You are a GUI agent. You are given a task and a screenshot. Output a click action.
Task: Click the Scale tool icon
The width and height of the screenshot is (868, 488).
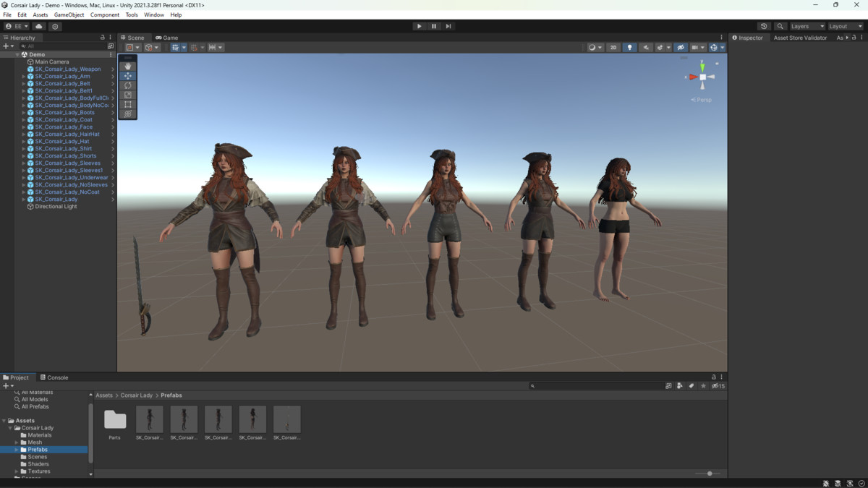point(127,95)
